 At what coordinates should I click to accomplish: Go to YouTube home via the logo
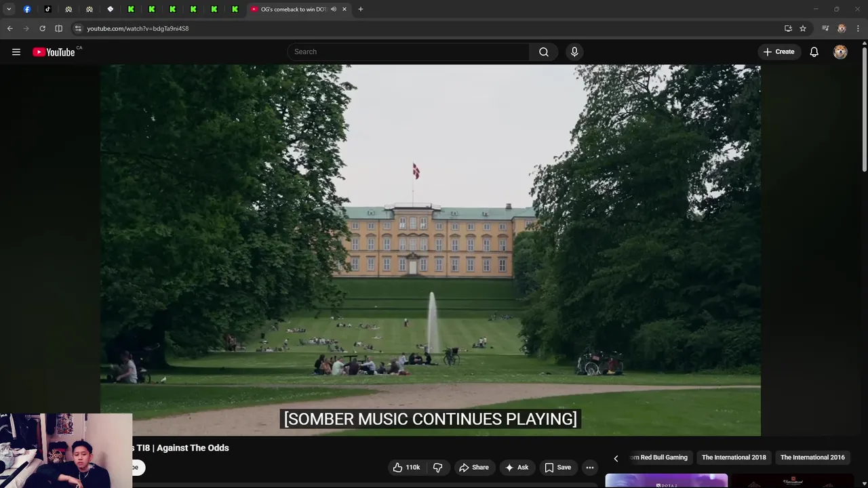point(54,52)
